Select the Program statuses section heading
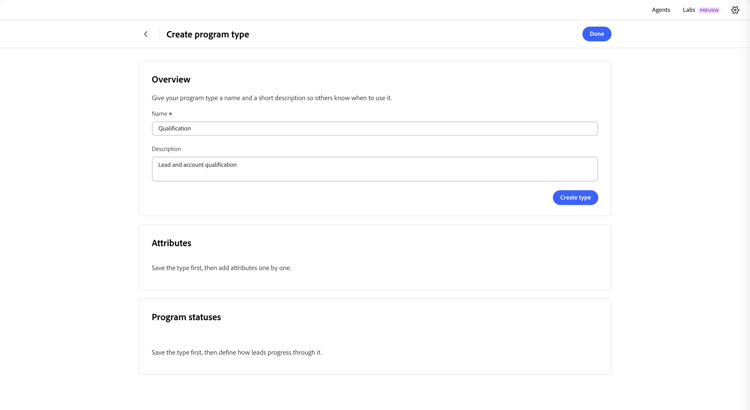Screen dimensions: 750x410 tap(186, 317)
